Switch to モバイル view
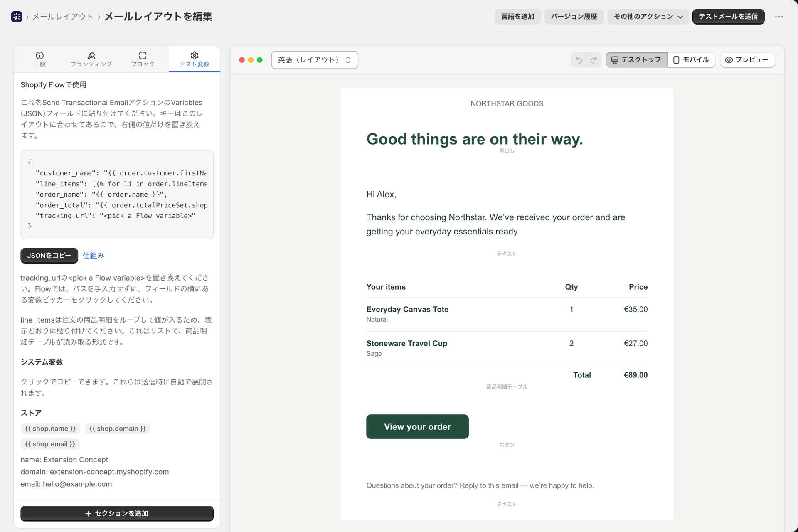Viewport: 798px width, 532px height. pos(691,60)
